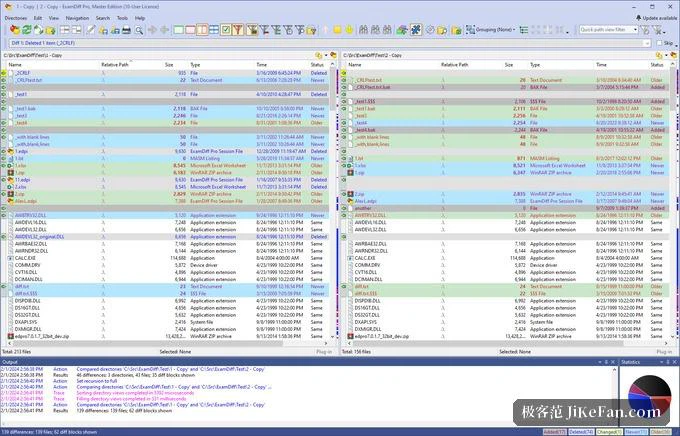Click the right pane horizontal scrollbar
The image size is (680, 436).
[x=506, y=343]
